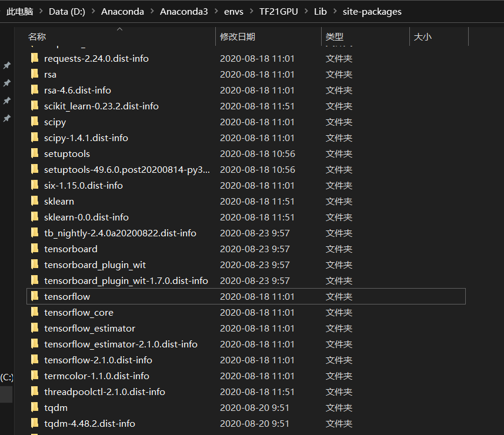Viewport: 504px width, 435px height.
Task: Click the tqdm folder icon
Action: pyautogui.click(x=35, y=407)
